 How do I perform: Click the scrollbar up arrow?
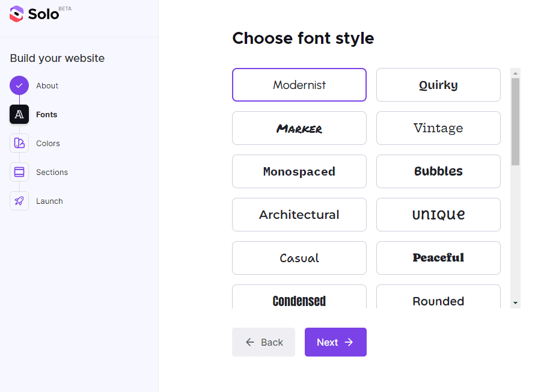(515, 73)
